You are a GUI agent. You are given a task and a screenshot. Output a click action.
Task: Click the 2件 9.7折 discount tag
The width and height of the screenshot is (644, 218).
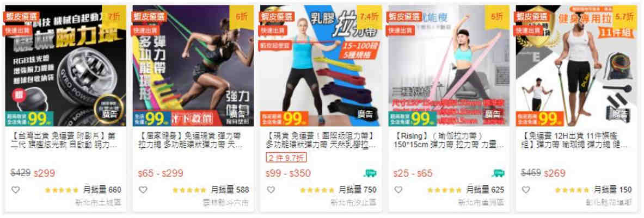[286, 158]
